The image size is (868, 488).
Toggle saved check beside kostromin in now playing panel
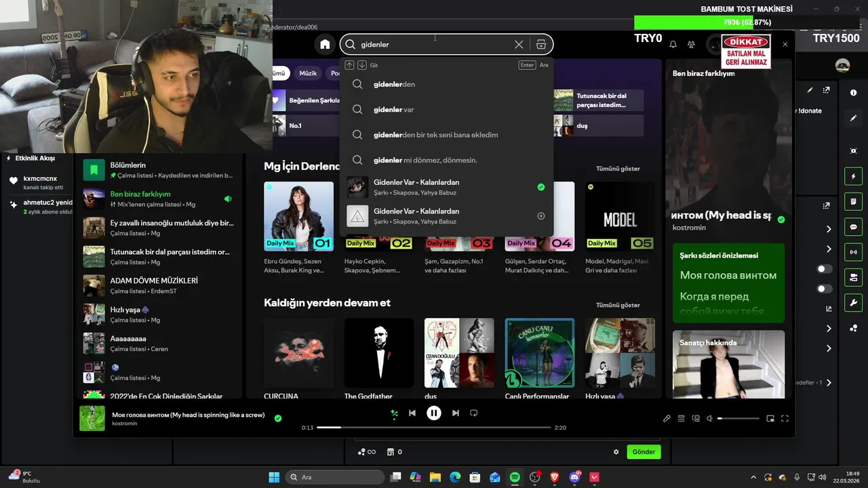coord(781,220)
